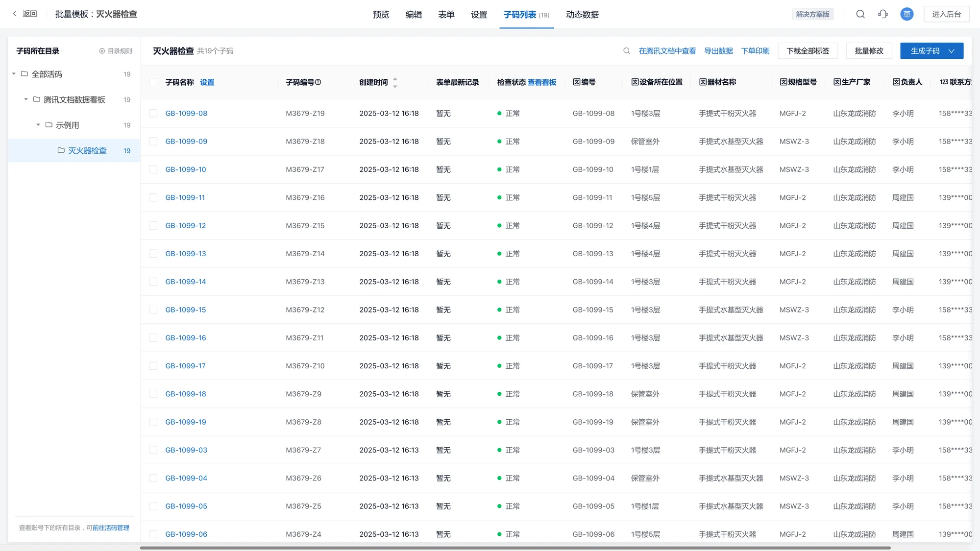Open 前往活码管理 link at sidebar bottom
The image size is (980, 551).
(111, 527)
